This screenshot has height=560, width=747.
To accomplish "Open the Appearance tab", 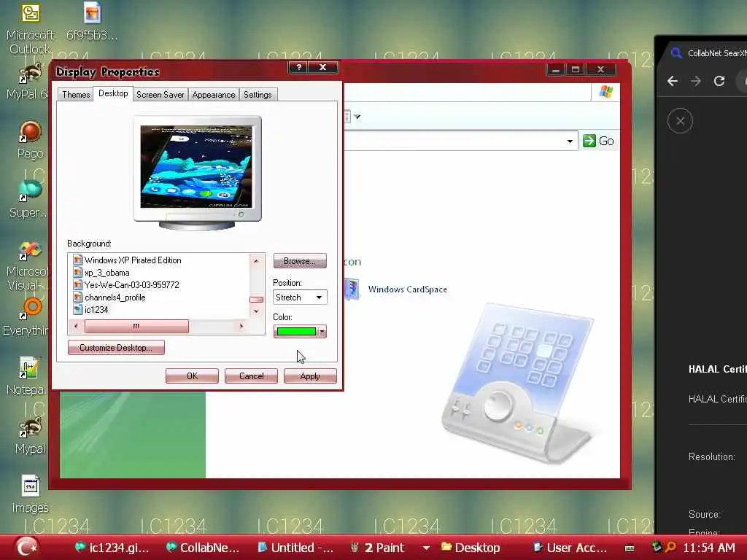I will tap(214, 94).
